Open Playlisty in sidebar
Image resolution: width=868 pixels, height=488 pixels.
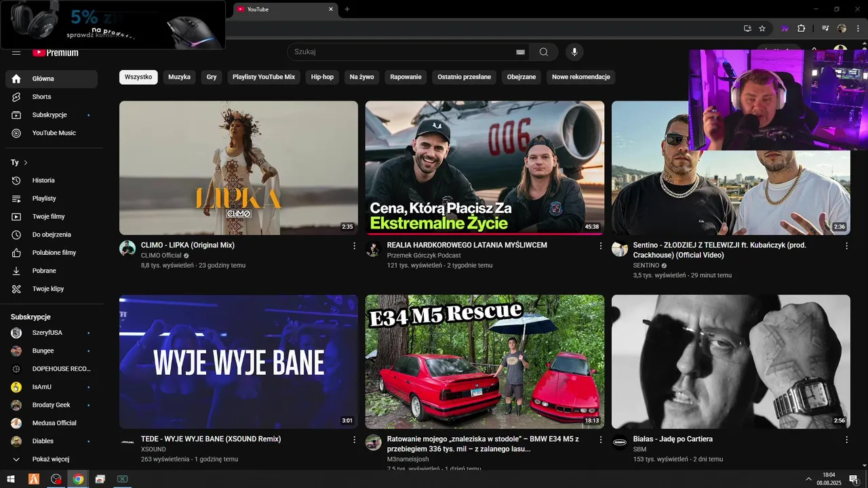(52, 199)
